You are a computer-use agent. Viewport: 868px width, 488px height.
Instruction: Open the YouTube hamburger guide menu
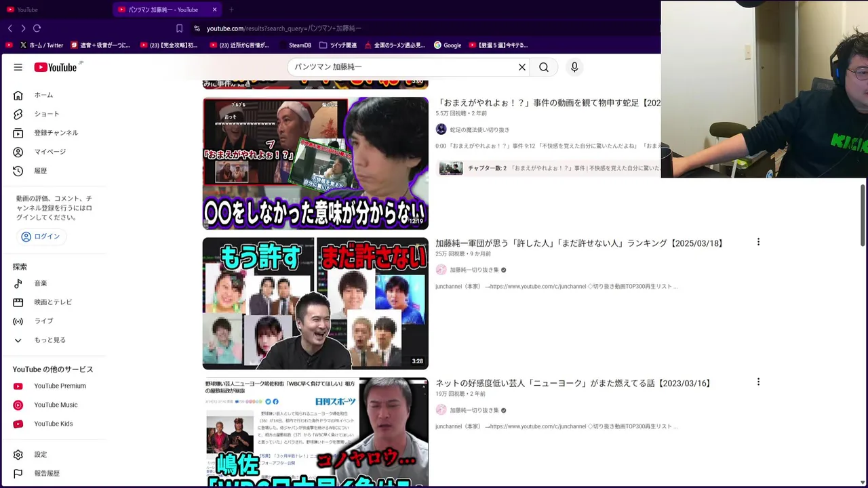point(18,67)
